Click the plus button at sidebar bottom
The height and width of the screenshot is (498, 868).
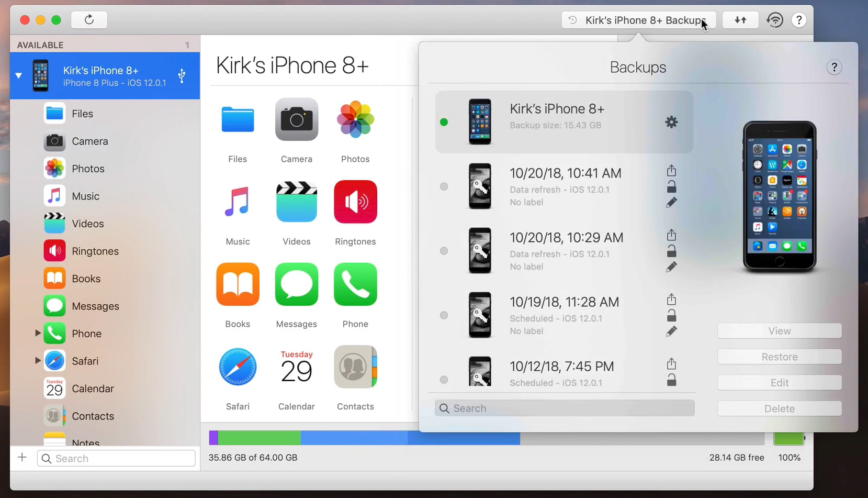[22, 458]
